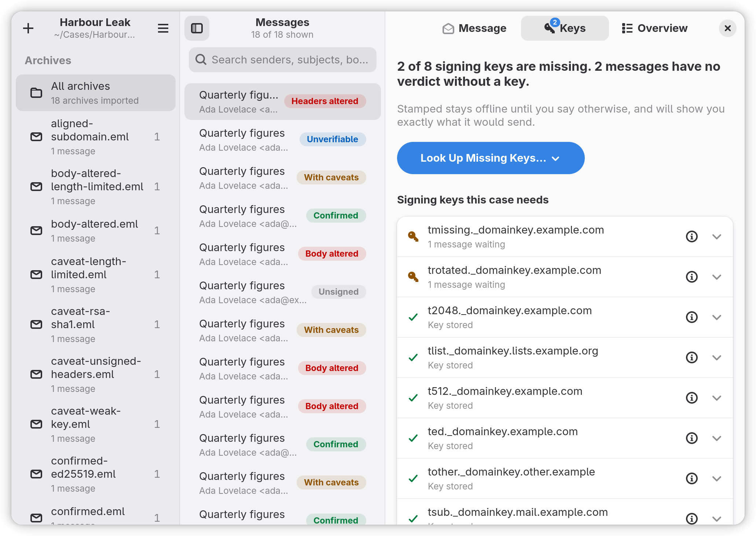Switch to the Keys tab

tap(565, 28)
